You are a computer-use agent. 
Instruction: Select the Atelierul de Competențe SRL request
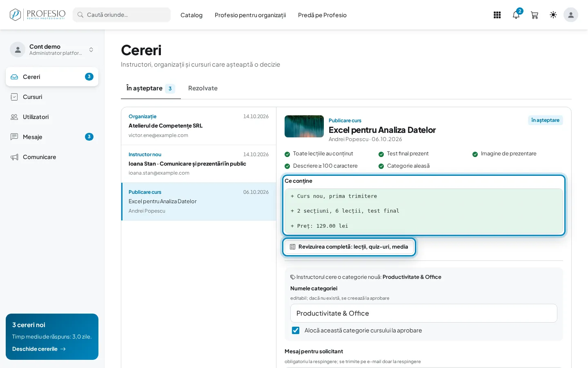pyautogui.click(x=198, y=126)
